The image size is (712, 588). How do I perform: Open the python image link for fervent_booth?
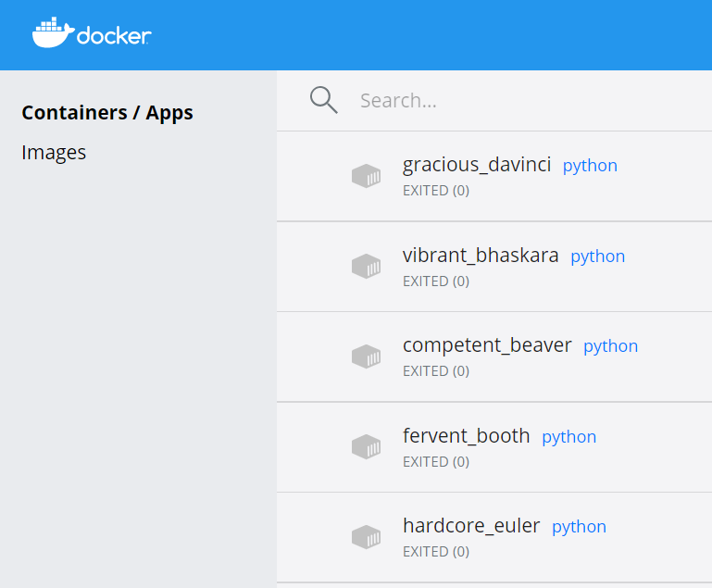tap(569, 438)
